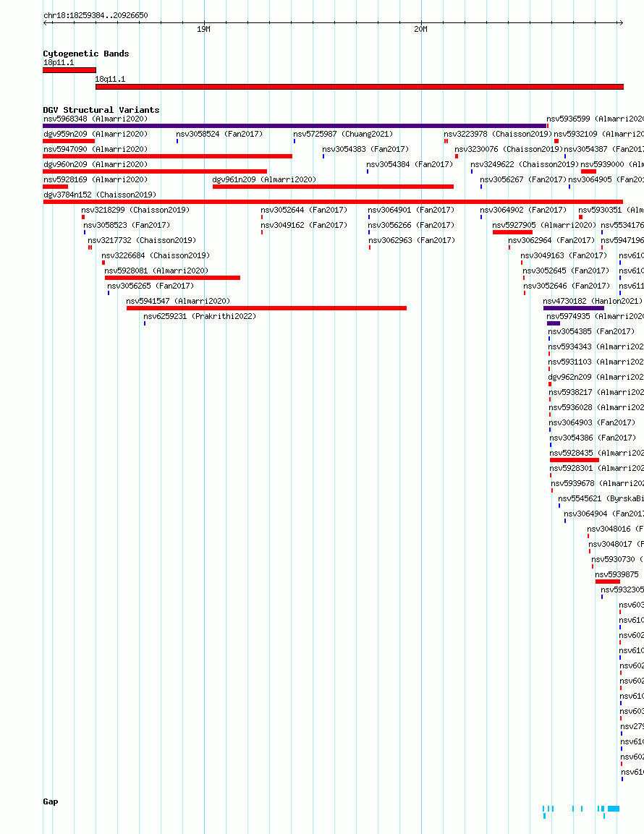Viewport: 644px width, 834px height.
Task: Click the chr18:18259384..20926650 region label
Action: coord(96,15)
